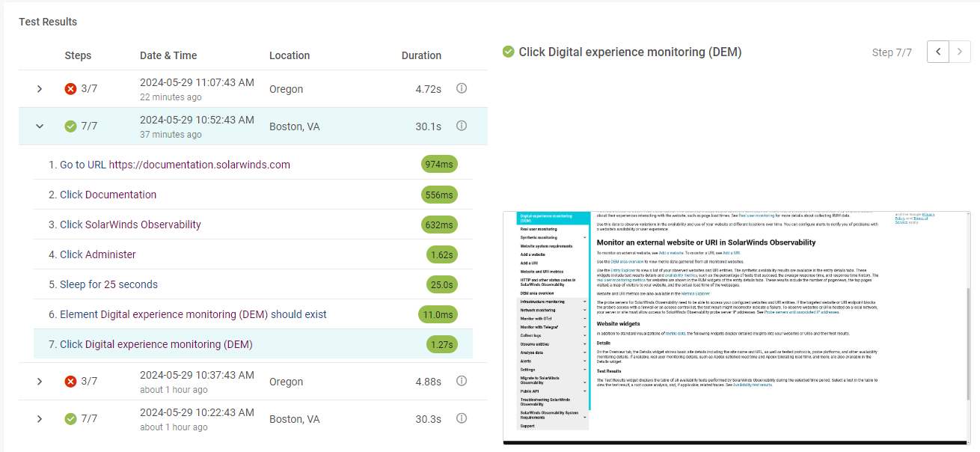980x452 pixels.
Task: Go to next step screenshot
Action: point(960,52)
